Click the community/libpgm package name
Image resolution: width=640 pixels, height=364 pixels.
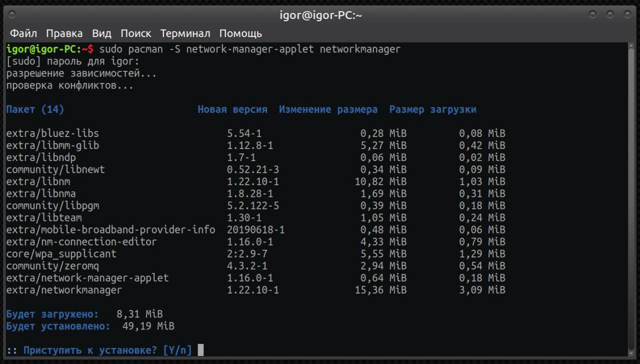click(x=52, y=205)
